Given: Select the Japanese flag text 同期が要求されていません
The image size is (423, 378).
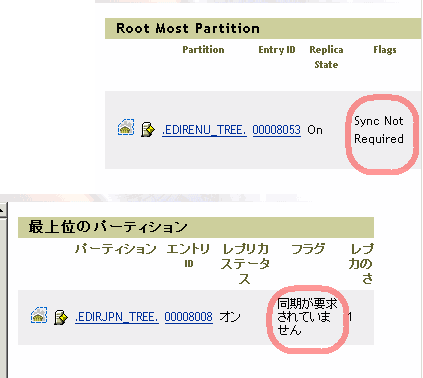Looking at the screenshot, I should [x=307, y=317].
